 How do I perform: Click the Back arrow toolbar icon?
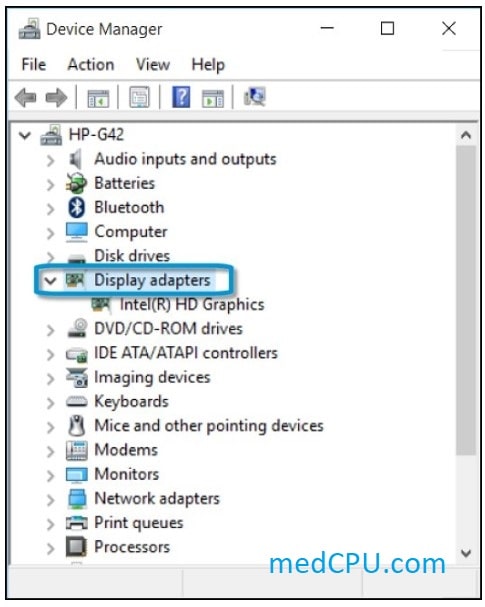click(x=26, y=97)
